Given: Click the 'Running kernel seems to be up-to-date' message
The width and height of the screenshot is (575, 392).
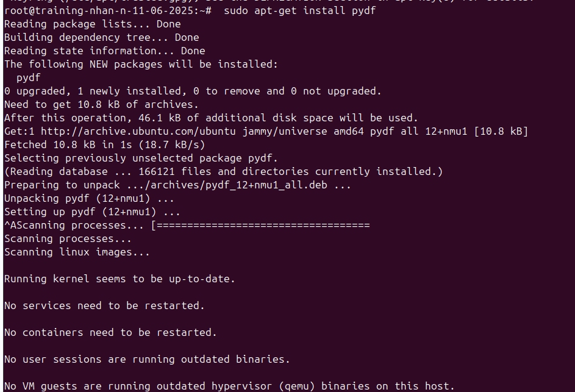Looking at the screenshot, I should (x=120, y=279).
